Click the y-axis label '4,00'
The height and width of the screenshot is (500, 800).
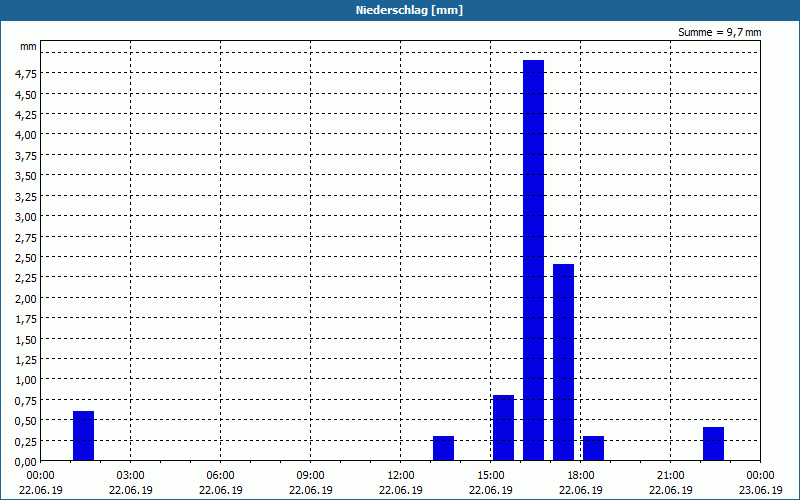coord(26,135)
